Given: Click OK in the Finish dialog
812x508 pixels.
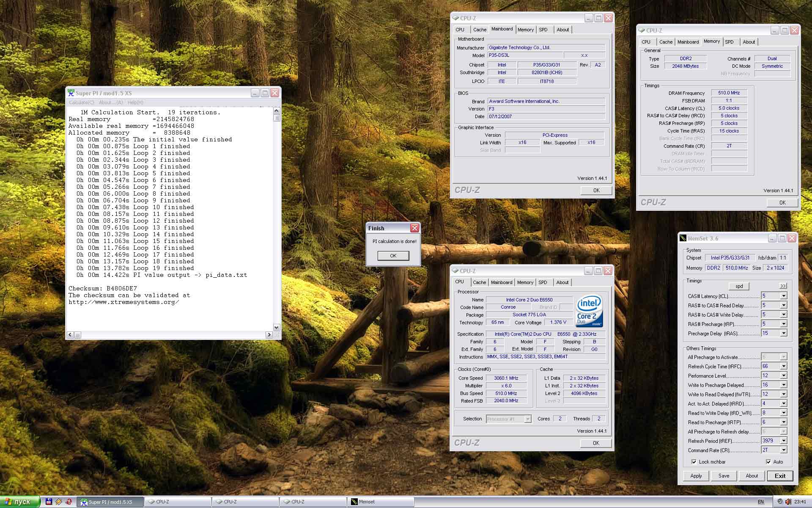Looking at the screenshot, I should click(393, 256).
